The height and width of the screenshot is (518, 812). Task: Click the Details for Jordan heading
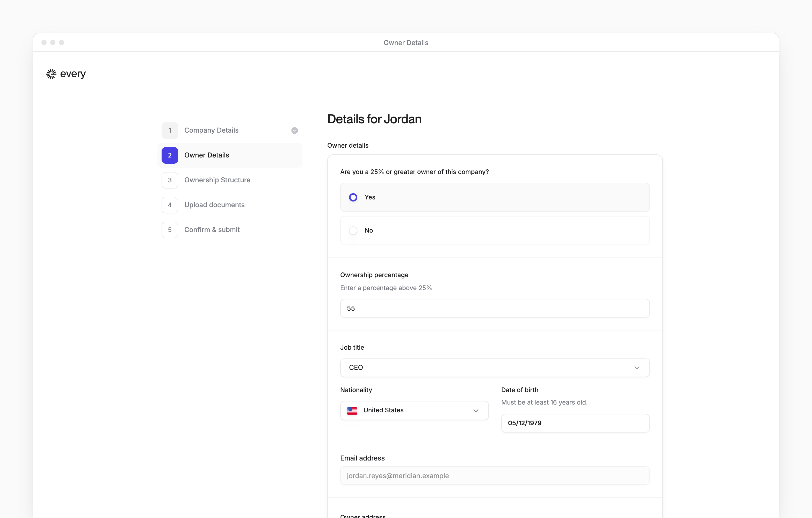pyautogui.click(x=374, y=119)
